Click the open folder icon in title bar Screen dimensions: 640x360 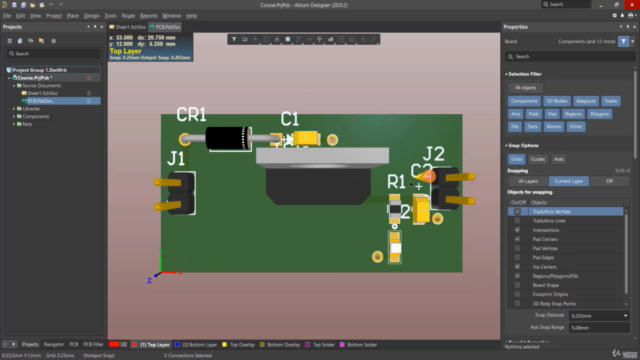click(33, 5)
